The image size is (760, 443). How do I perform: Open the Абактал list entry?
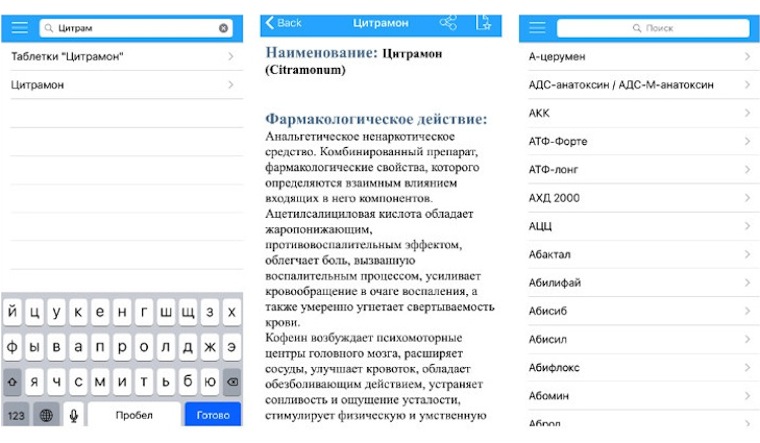point(639,254)
